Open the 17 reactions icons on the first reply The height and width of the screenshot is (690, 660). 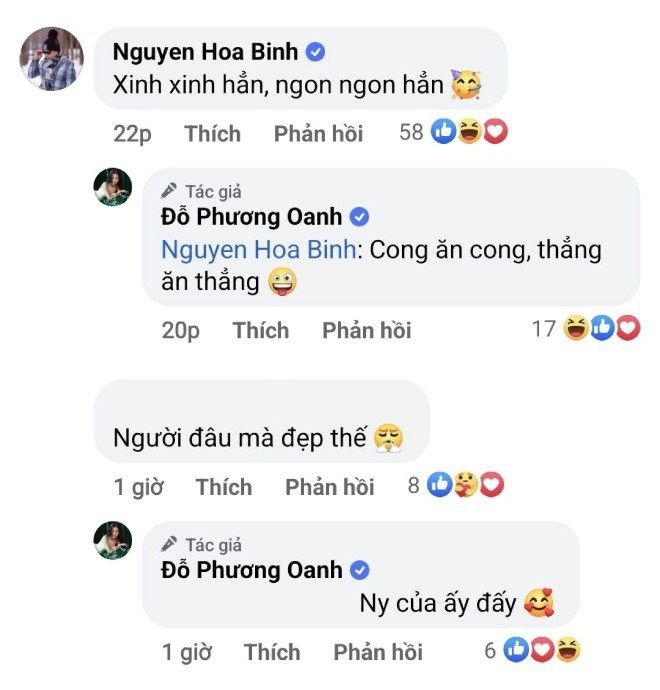pos(601,328)
